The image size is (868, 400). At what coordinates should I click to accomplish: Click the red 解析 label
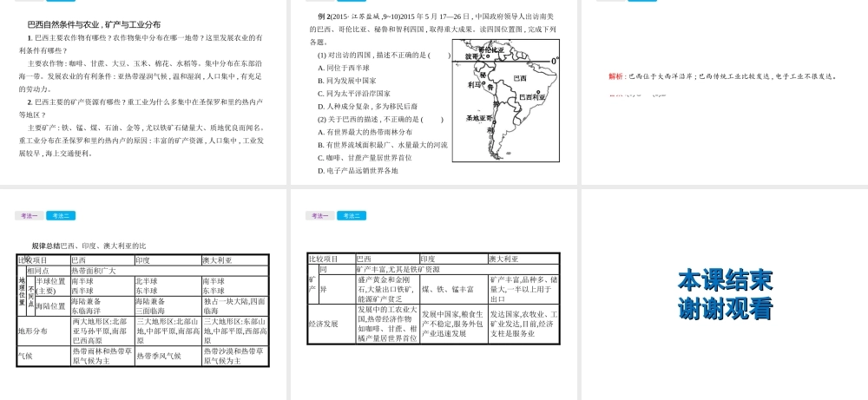[616, 76]
